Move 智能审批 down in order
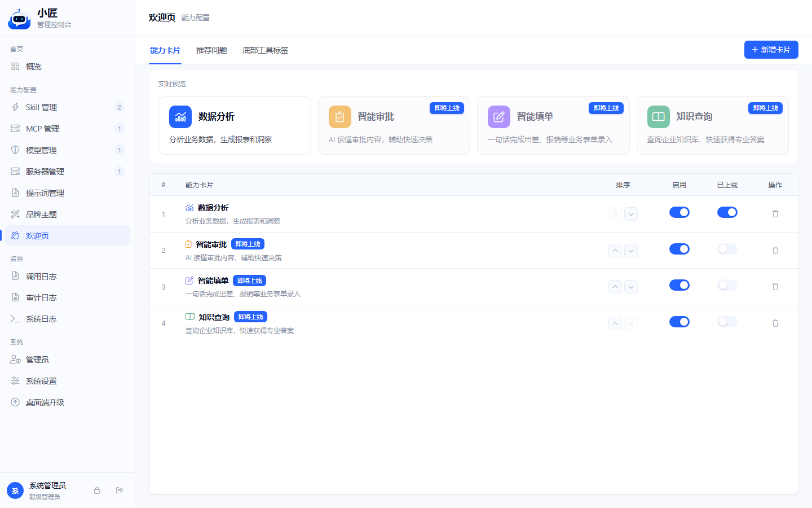The image size is (812, 508). (x=631, y=251)
